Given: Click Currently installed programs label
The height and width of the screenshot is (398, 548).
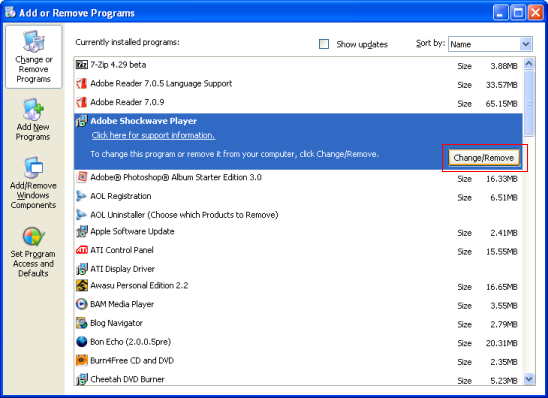Looking at the screenshot, I should pos(127,42).
